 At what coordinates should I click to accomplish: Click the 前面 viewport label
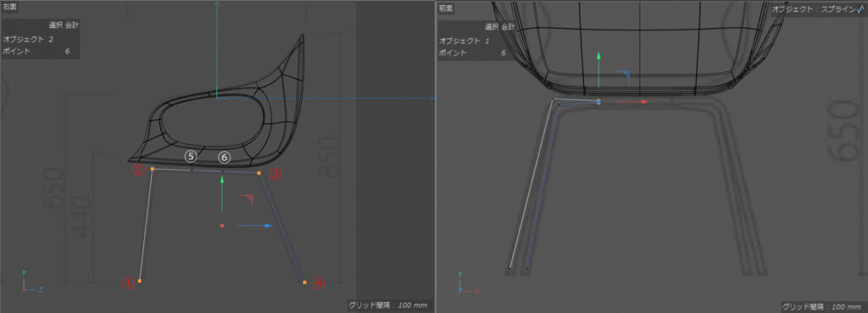(446, 8)
